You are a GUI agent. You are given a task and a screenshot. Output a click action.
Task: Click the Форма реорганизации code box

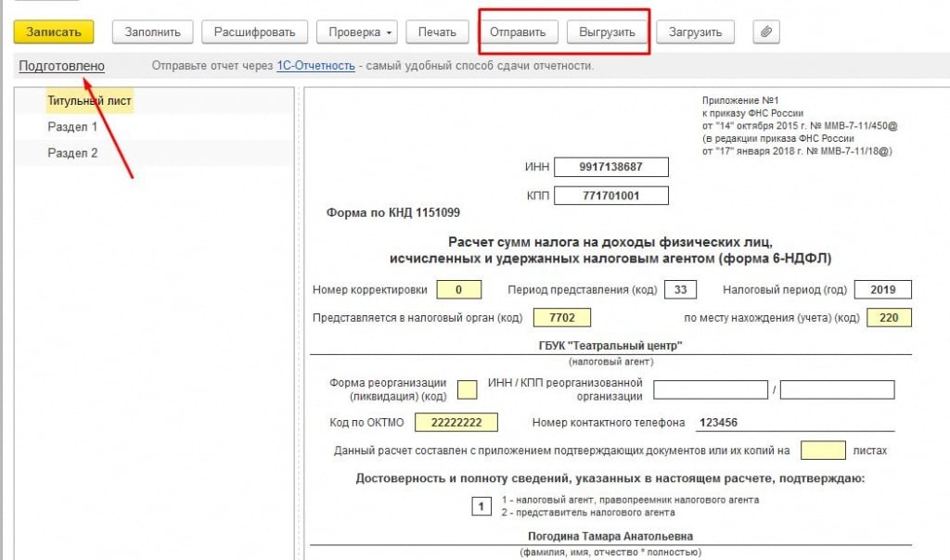click(468, 389)
